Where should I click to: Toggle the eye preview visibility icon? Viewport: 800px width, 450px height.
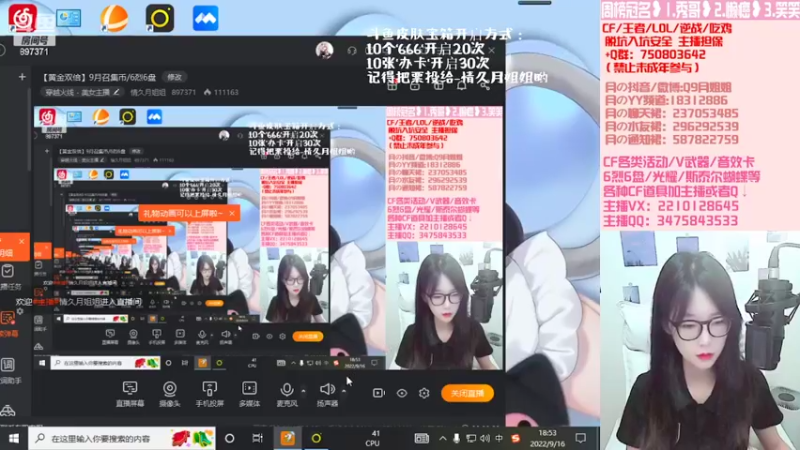pyautogui.click(x=402, y=393)
